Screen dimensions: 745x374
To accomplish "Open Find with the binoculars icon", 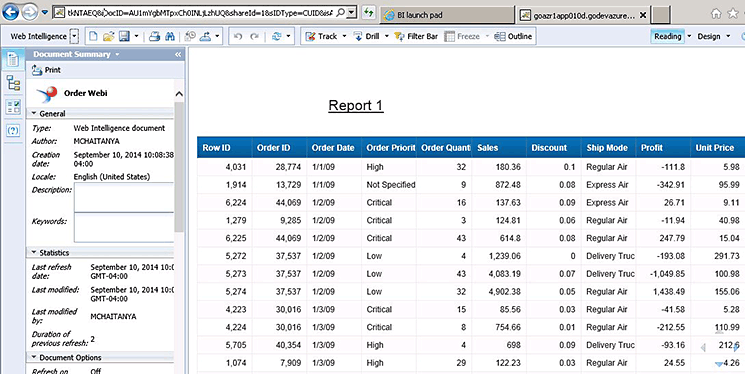I will point(170,36).
